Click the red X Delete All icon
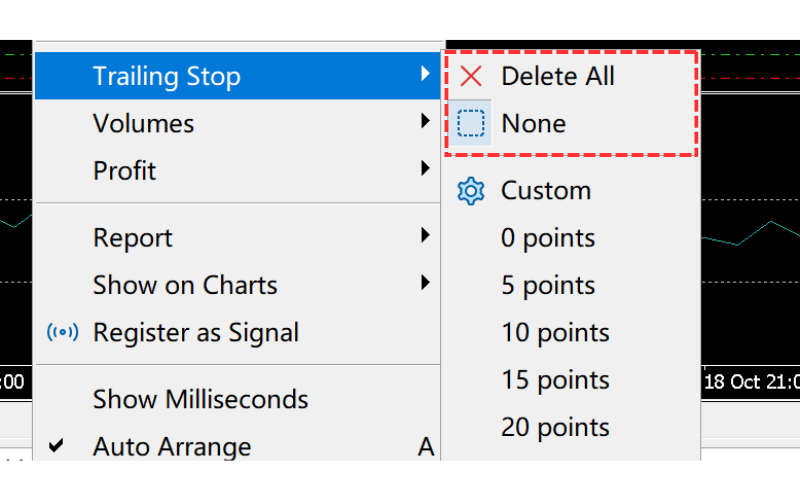The image size is (800, 500). point(470,76)
